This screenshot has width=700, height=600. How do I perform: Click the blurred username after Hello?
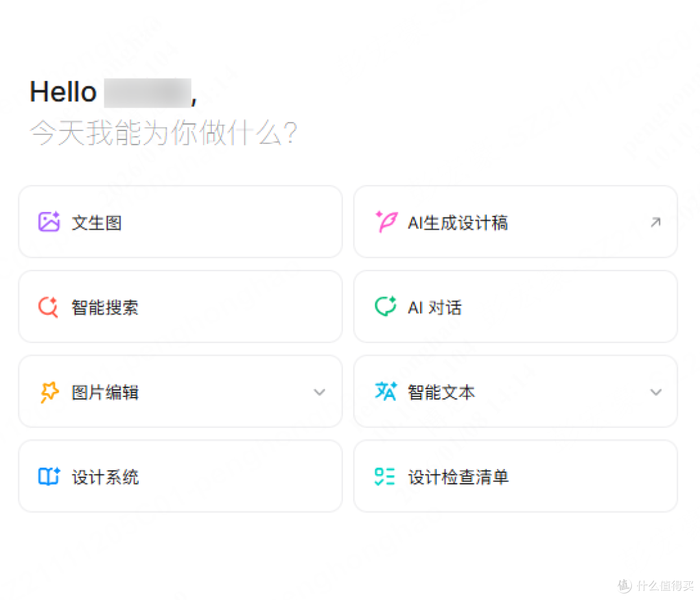148,93
